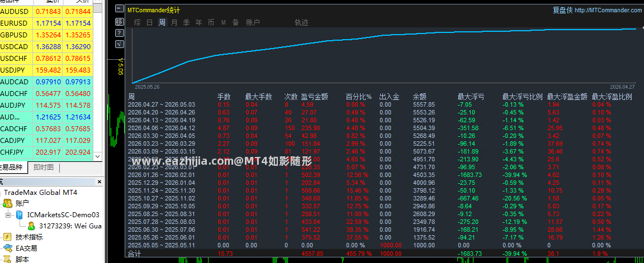Open the 币 currency statistics tab

211,22
